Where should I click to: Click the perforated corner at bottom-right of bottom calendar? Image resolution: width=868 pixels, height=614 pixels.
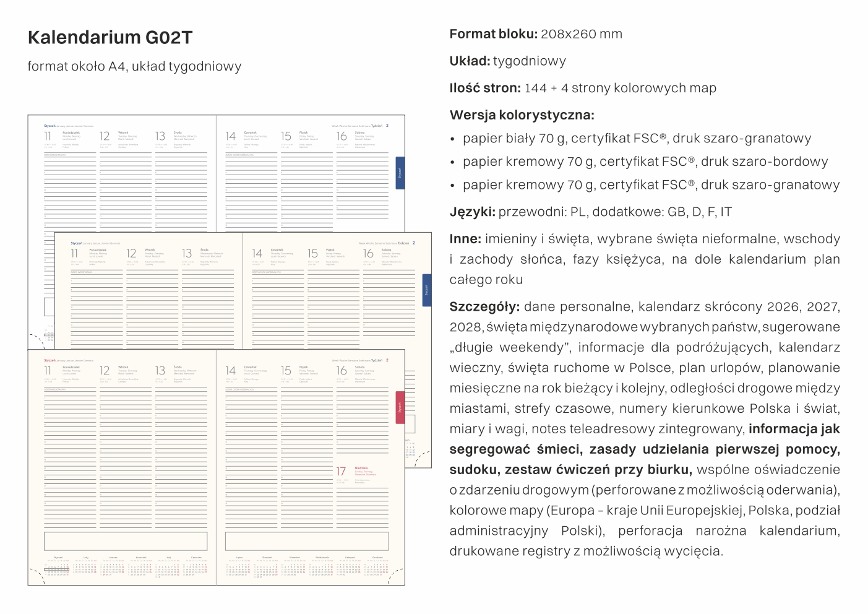pos(395,576)
